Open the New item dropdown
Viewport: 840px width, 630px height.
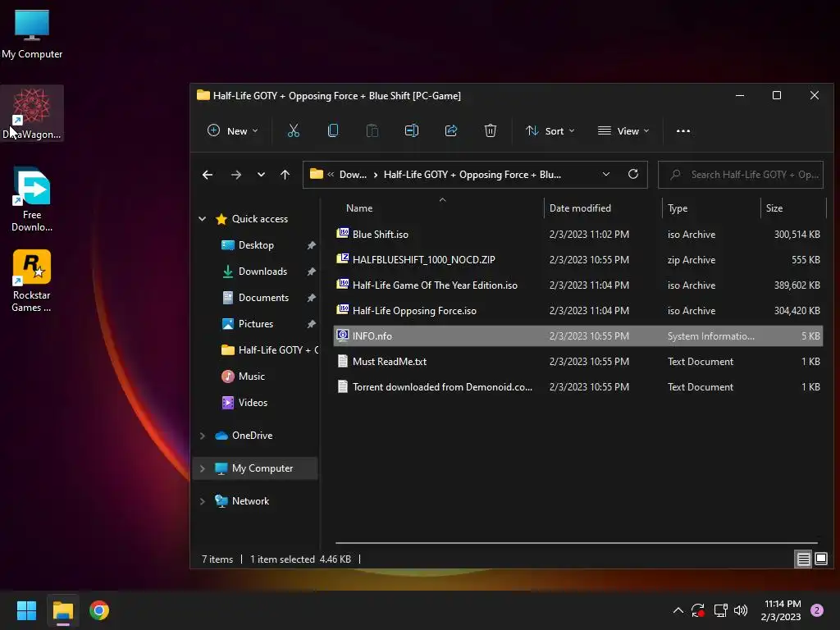232,130
